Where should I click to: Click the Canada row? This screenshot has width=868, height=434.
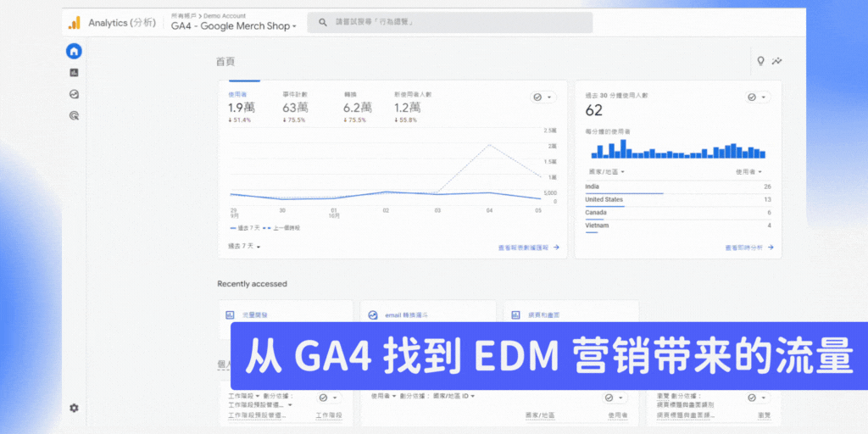(x=678, y=214)
